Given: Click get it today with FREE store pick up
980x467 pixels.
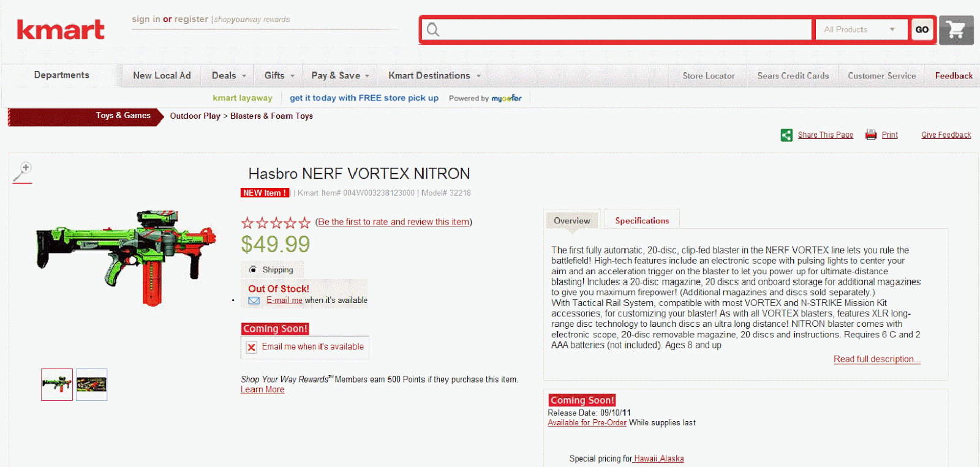Looking at the screenshot, I should 364,98.
